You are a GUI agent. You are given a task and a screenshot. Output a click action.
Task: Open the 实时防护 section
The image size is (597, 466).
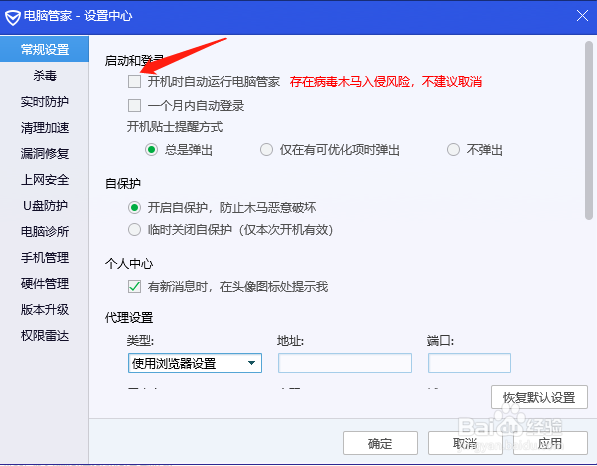click(x=45, y=102)
